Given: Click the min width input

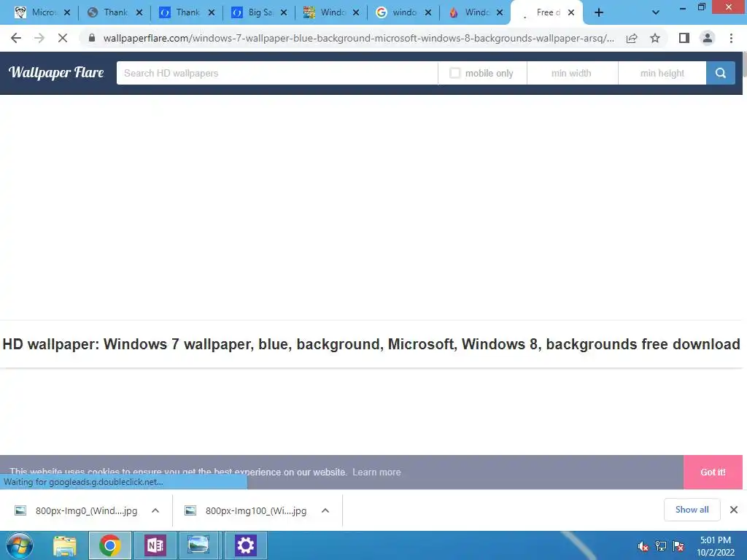Looking at the screenshot, I should click(572, 73).
